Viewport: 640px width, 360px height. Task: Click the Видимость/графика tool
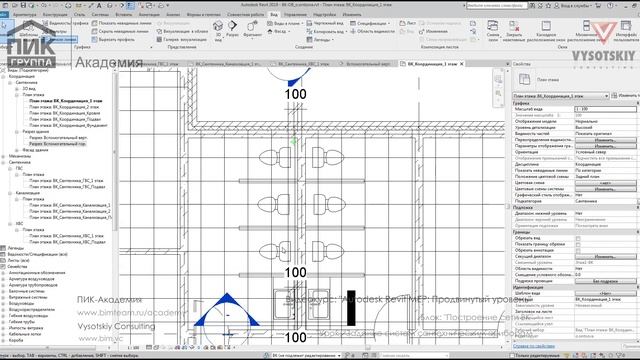tap(65, 23)
